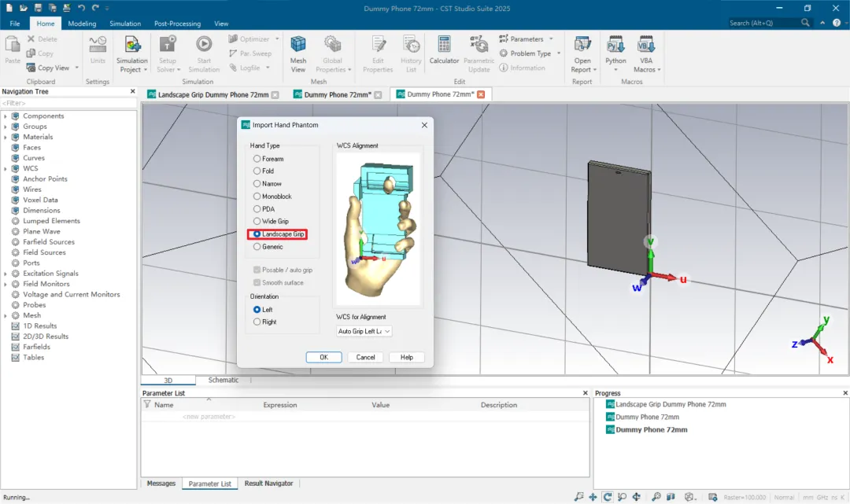
Task: Open the Copy View dropdown arrow
Action: pos(76,68)
